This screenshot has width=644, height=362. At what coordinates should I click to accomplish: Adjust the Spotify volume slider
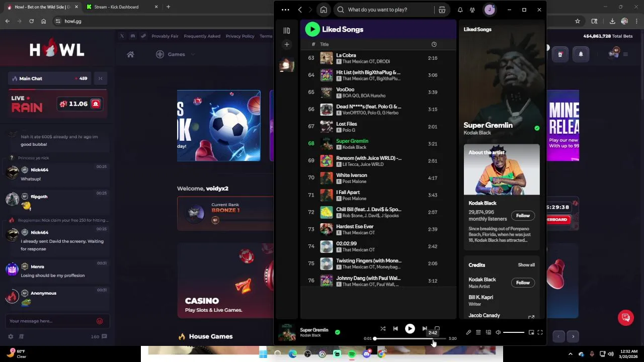pyautogui.click(x=514, y=332)
